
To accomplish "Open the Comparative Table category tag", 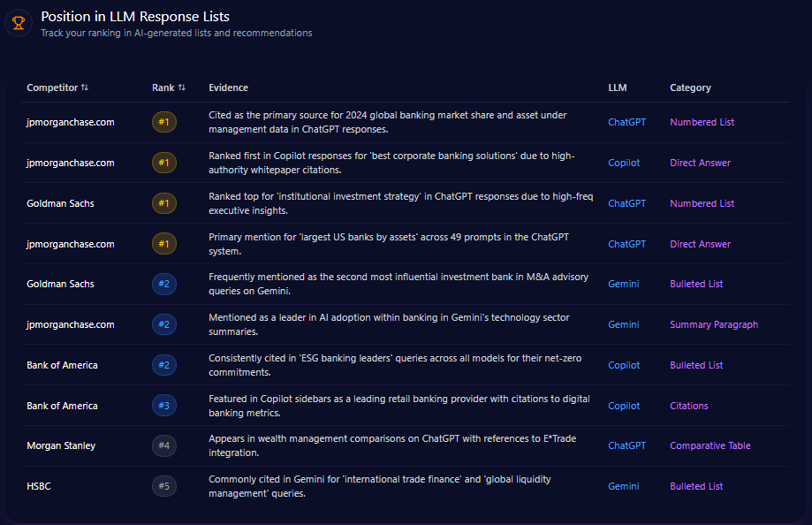I will pos(710,445).
